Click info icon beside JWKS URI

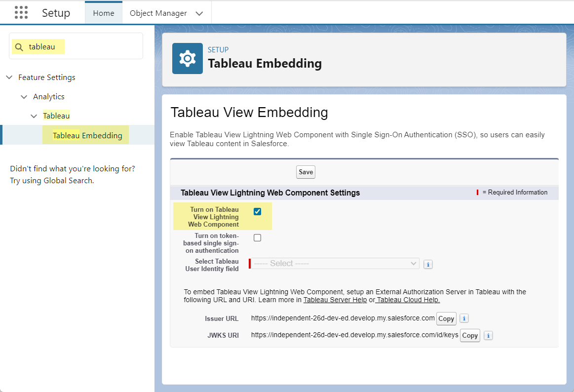(x=488, y=336)
